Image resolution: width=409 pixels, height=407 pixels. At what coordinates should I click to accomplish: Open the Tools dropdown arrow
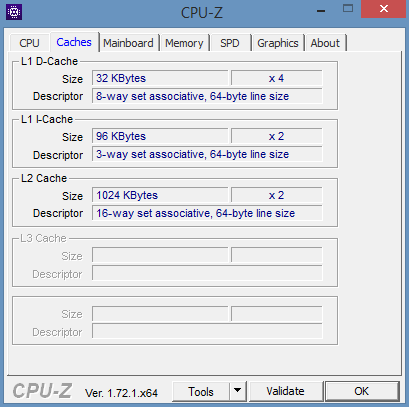point(237,391)
